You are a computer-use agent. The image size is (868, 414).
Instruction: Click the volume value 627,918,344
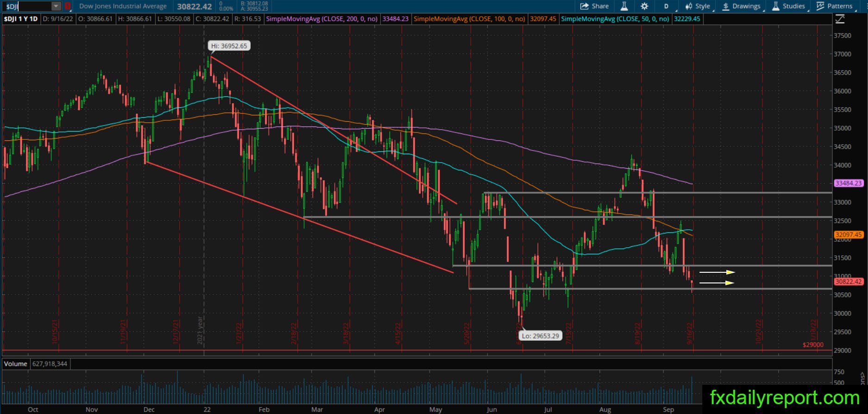pos(50,364)
